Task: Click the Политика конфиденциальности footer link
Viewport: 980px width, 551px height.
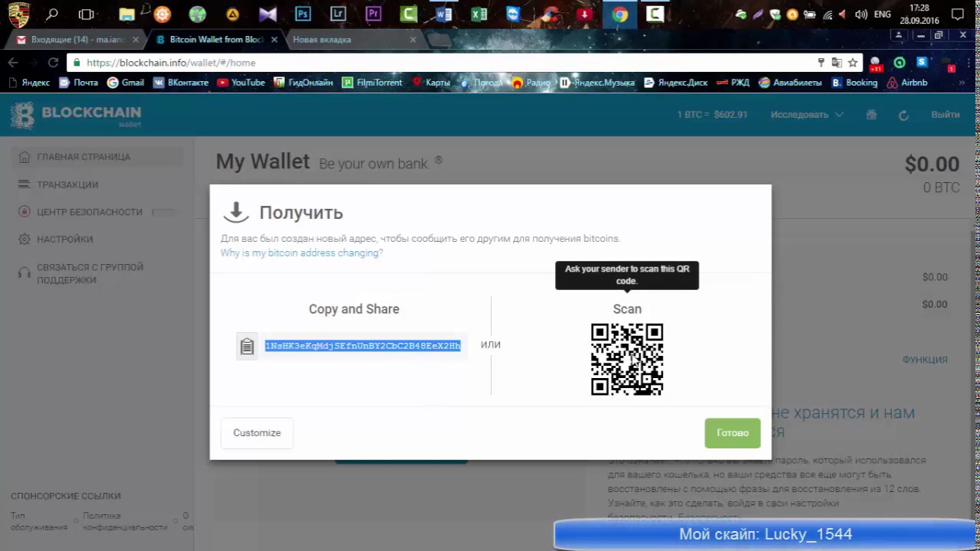Action: tap(125, 521)
